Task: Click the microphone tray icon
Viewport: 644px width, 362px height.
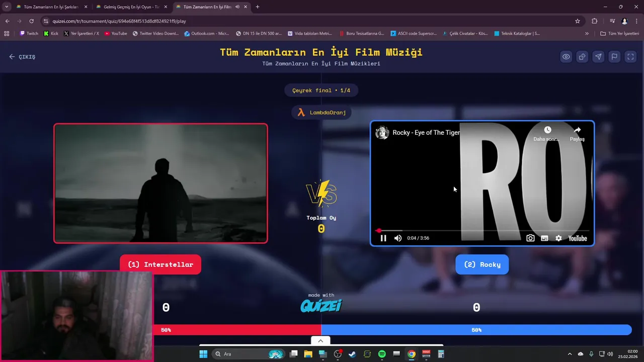Action: point(591,354)
